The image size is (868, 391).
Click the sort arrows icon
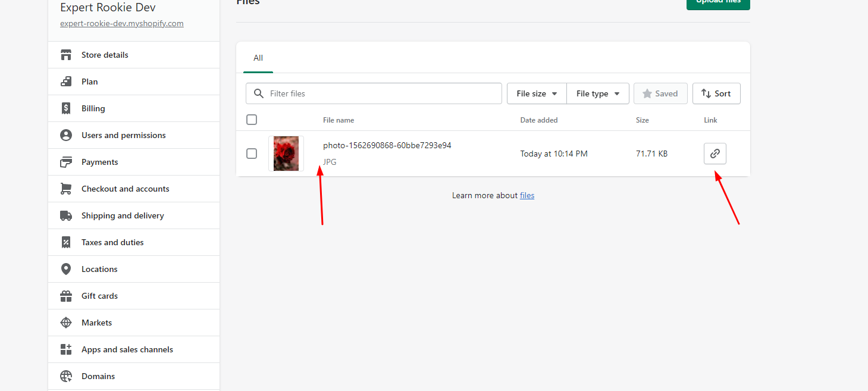(706, 93)
